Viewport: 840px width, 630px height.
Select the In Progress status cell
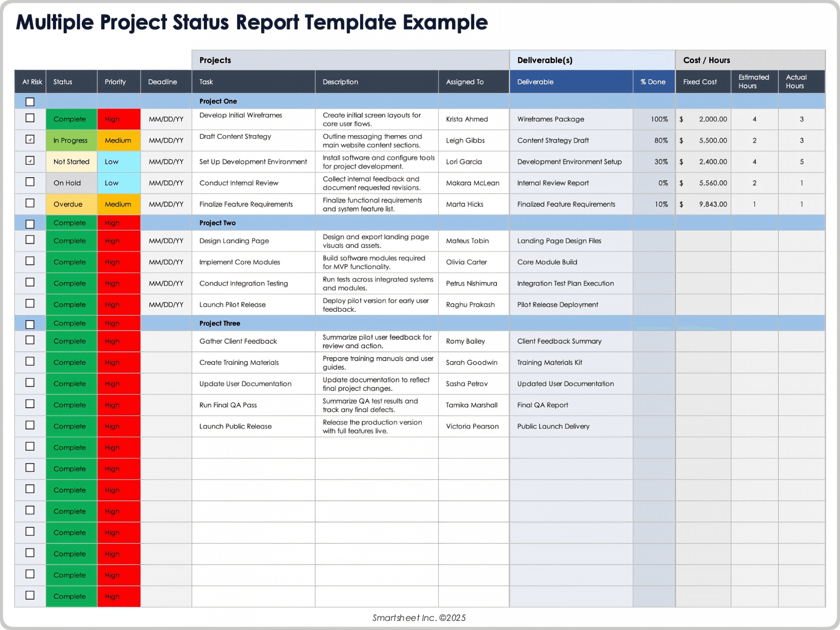[71, 140]
